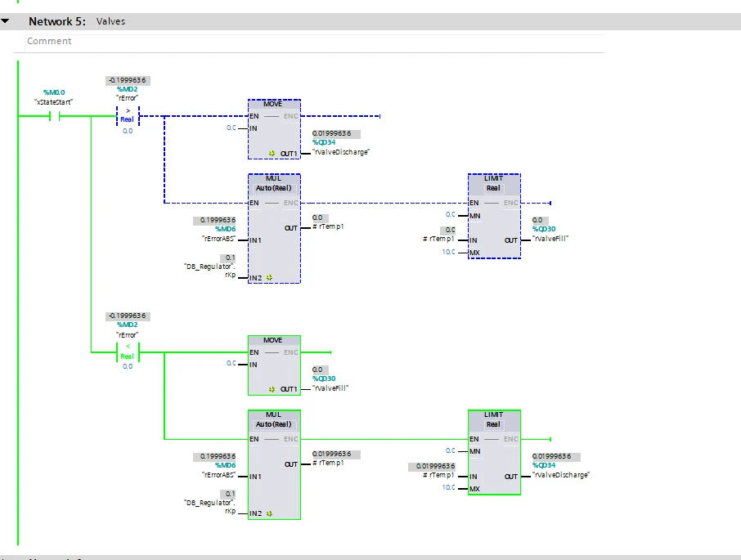Open "Auto (Real)" type on the green MUL block
Viewport: 741px width, 560px height.
(274, 424)
